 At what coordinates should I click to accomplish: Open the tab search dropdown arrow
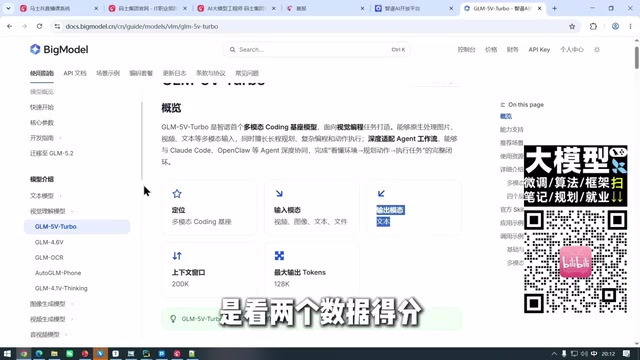click(x=8, y=8)
